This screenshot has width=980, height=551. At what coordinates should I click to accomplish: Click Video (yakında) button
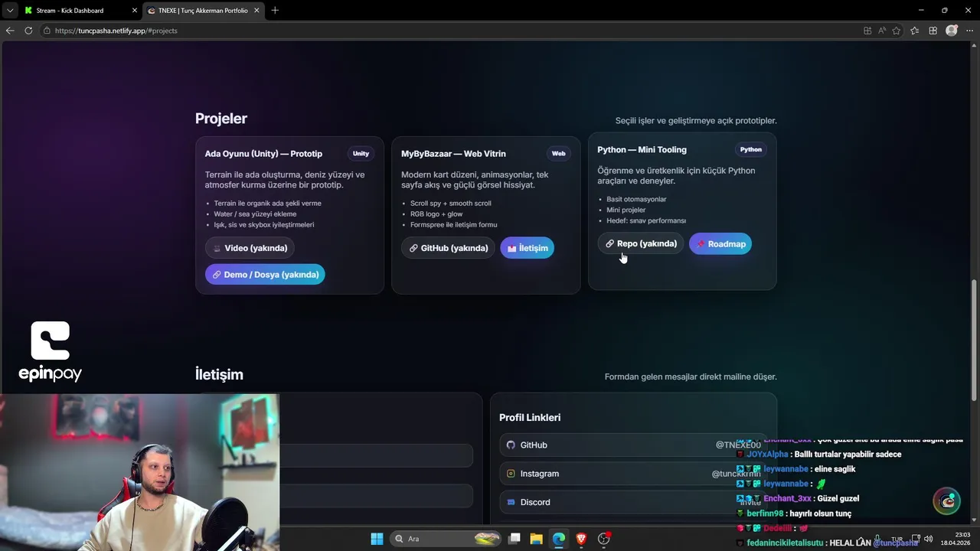tap(250, 248)
